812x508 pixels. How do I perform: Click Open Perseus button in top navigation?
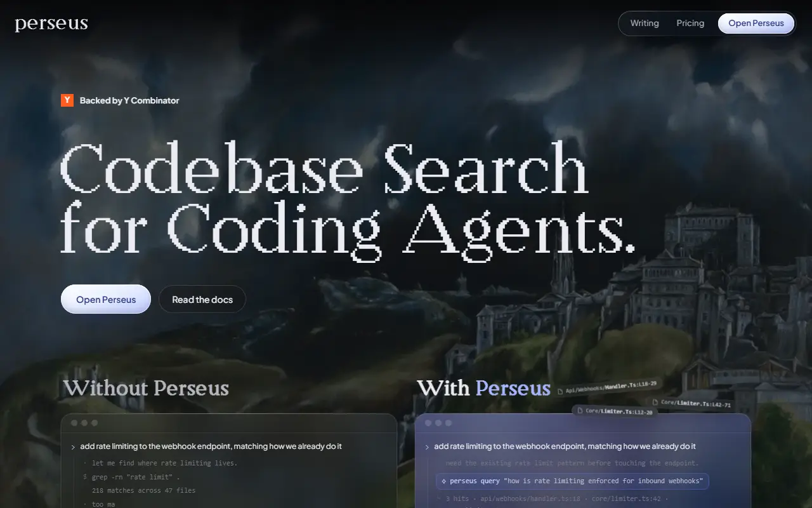[x=756, y=23]
